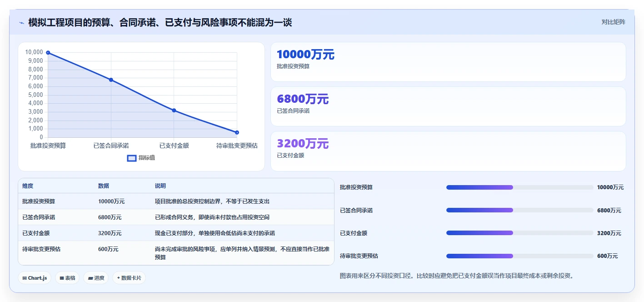Click the 维度 table column header
Screen dimensions: 644x302
28,186
